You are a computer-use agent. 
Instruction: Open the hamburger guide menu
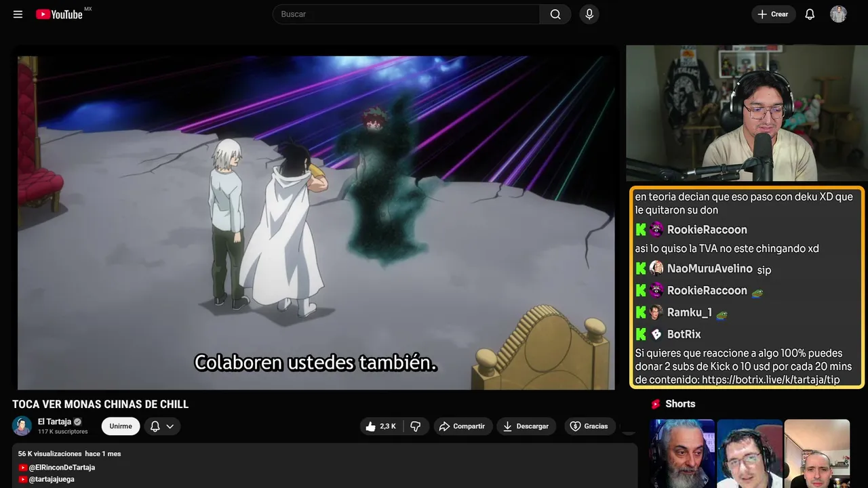(x=18, y=14)
